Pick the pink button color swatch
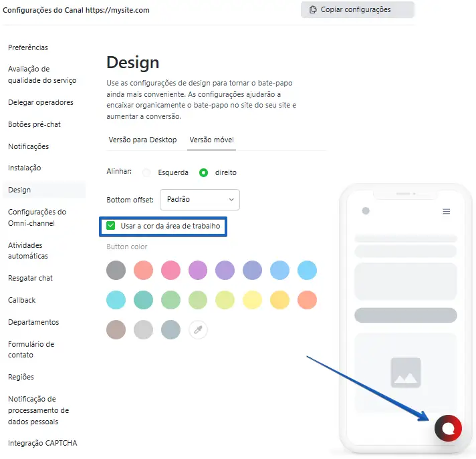The height and width of the screenshot is (459, 476). (170, 270)
